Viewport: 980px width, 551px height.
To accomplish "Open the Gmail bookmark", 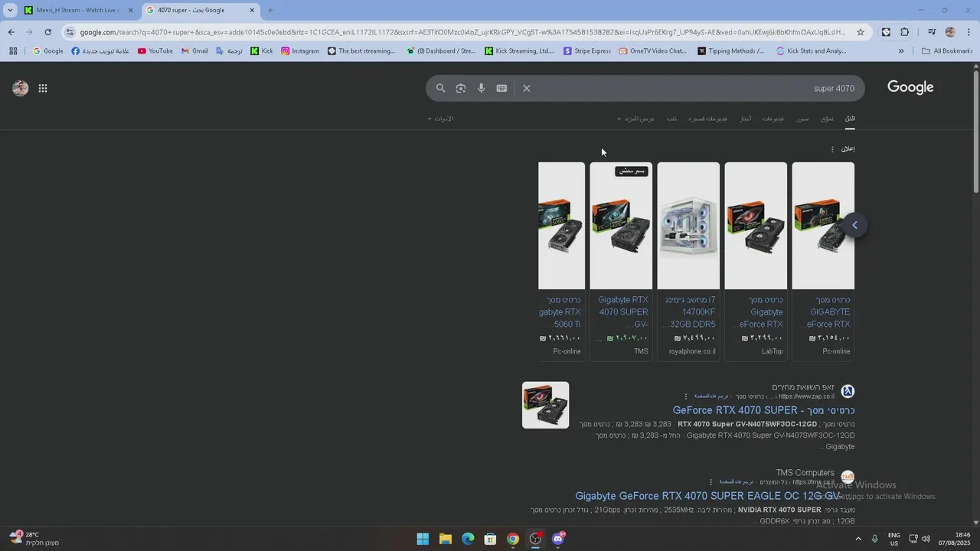I will coord(194,51).
